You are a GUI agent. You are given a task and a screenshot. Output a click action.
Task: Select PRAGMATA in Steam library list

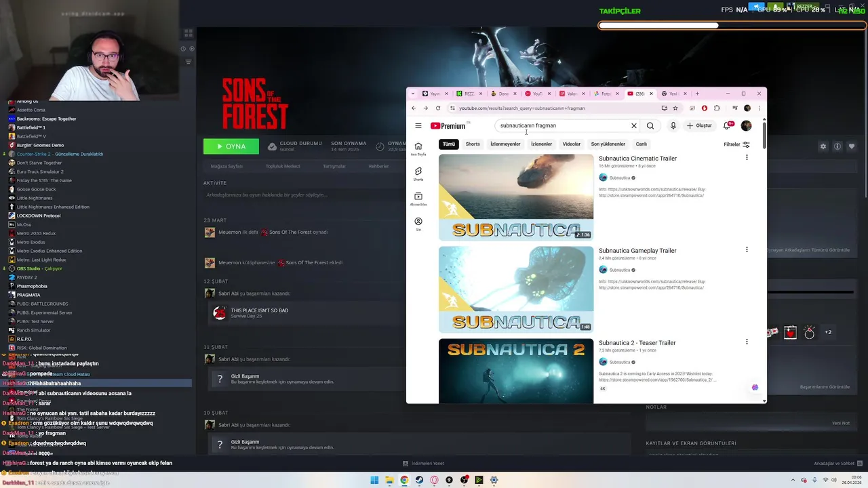click(x=28, y=295)
